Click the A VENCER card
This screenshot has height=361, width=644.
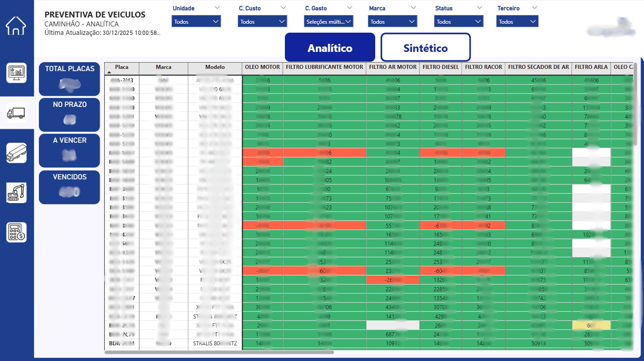click(69, 151)
